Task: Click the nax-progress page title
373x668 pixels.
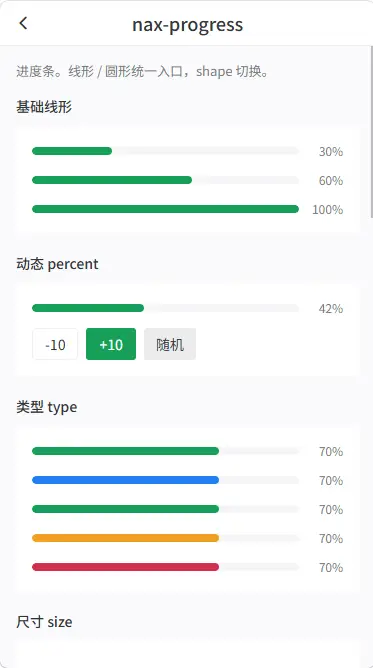Action: coord(187,25)
